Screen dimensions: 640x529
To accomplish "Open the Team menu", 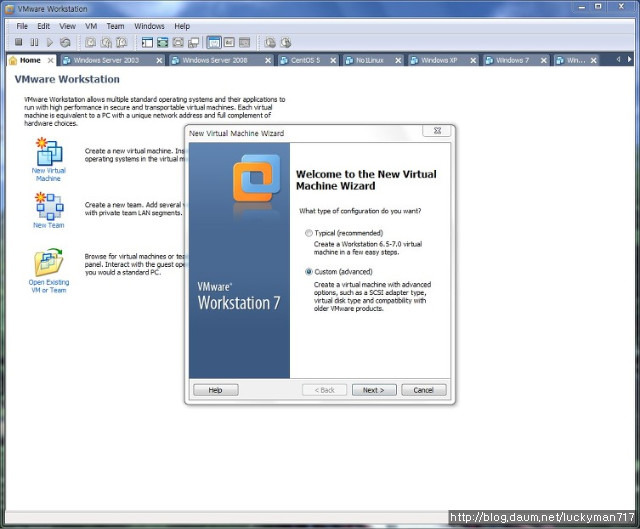I will 115,26.
